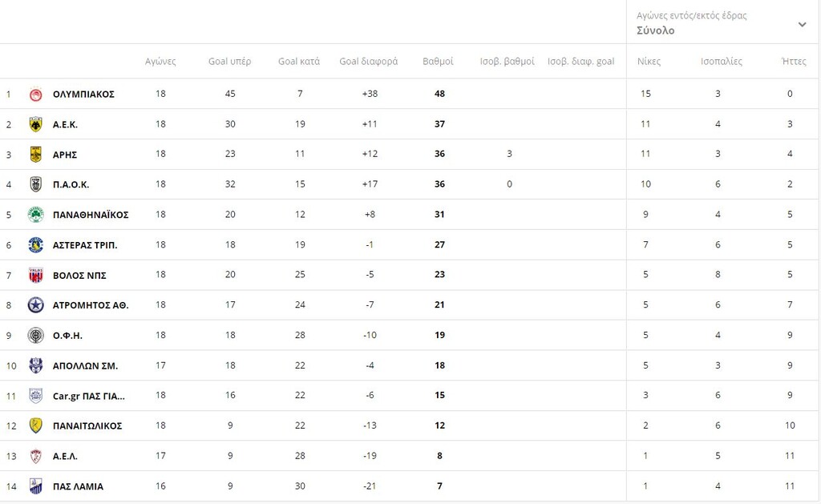Click the A.E.K. team logo

(x=35, y=124)
